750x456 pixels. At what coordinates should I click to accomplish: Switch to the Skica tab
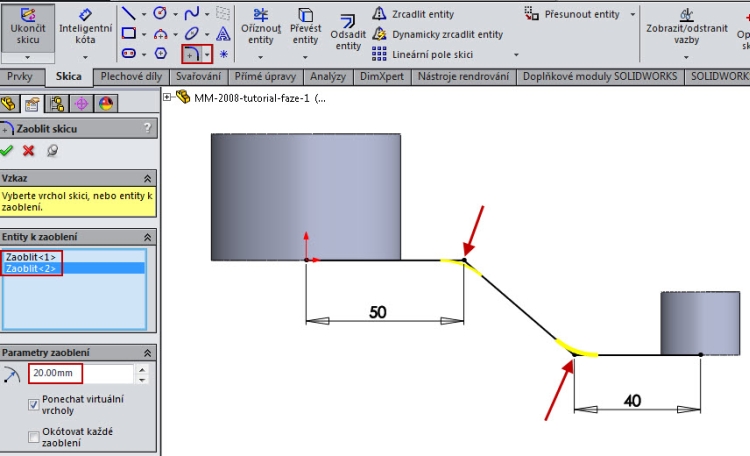pos(69,77)
